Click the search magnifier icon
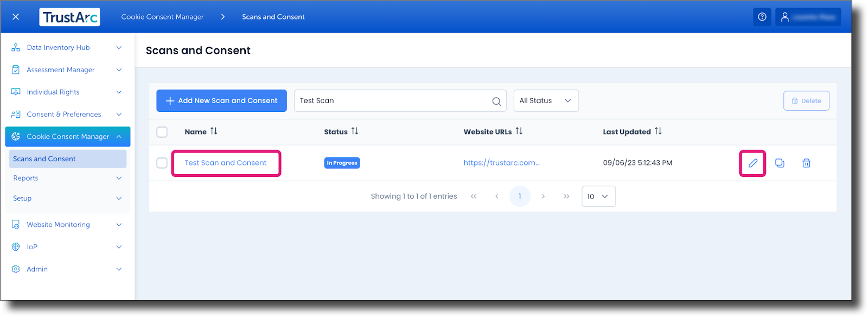 pos(496,102)
